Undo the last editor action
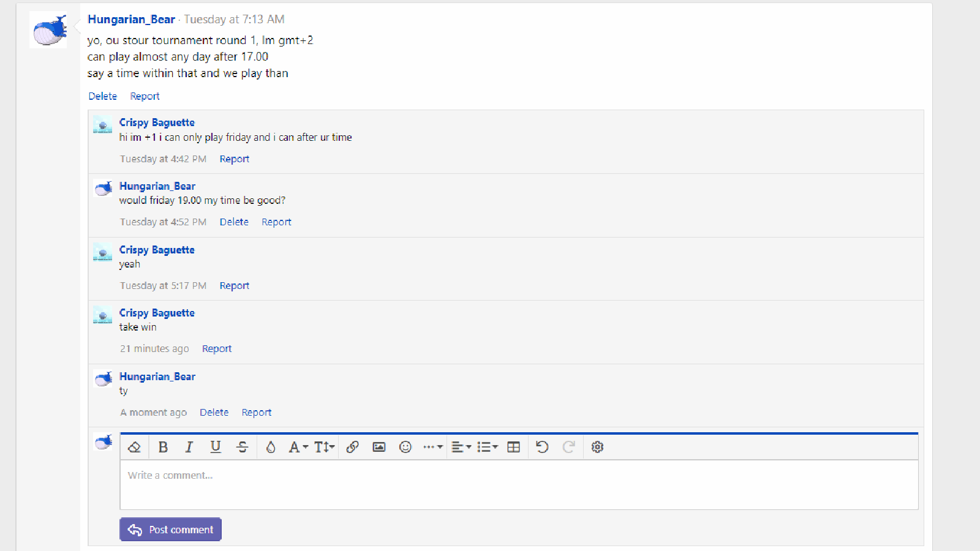980x551 pixels. click(542, 447)
